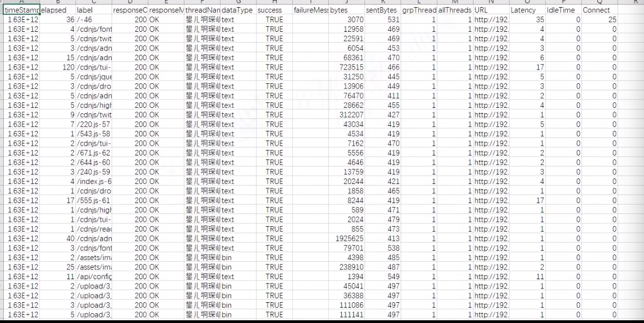This screenshot has height=323, width=644.
Task: Select the bytes cell 855
Action: point(346,229)
